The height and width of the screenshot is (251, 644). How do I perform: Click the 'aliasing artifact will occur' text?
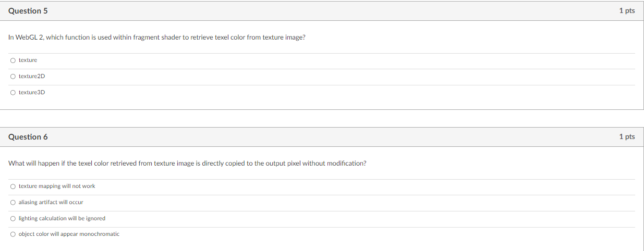tap(51, 203)
